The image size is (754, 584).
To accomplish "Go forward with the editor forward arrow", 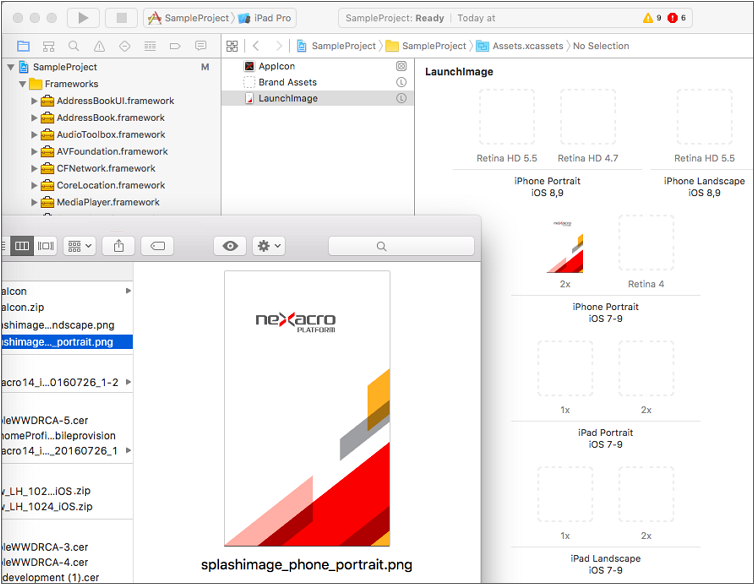I will coord(279,46).
